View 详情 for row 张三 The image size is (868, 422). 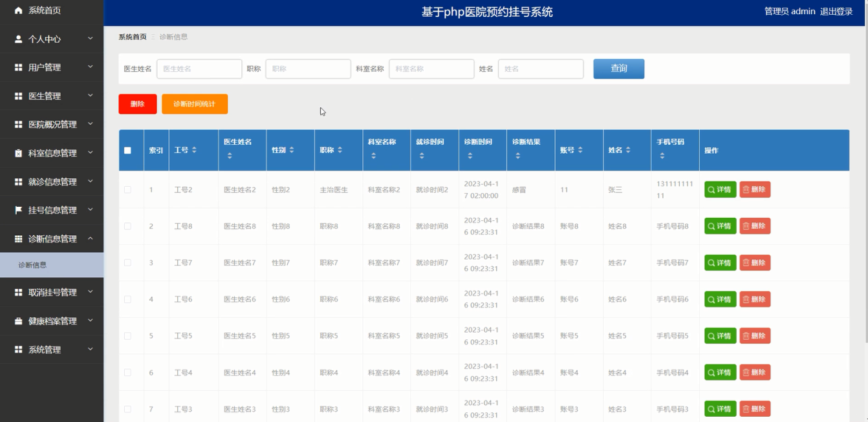(721, 189)
